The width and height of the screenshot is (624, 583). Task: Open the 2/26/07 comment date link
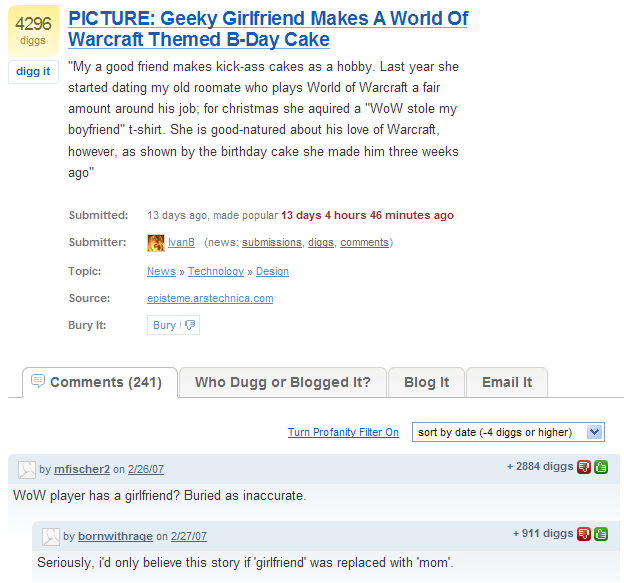click(146, 470)
